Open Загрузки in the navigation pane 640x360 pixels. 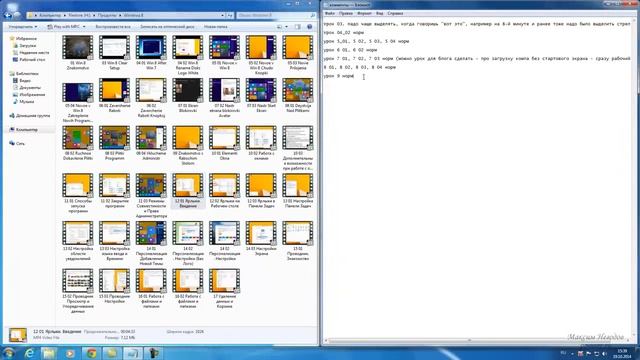point(28,46)
